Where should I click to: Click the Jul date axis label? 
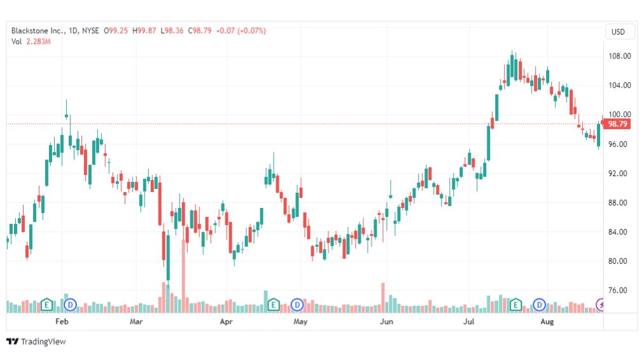pyautogui.click(x=468, y=321)
